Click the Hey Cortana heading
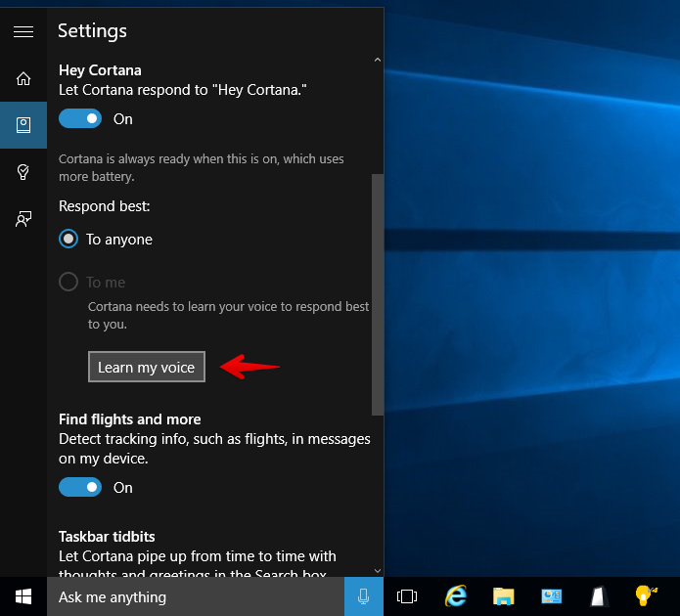 (x=100, y=70)
